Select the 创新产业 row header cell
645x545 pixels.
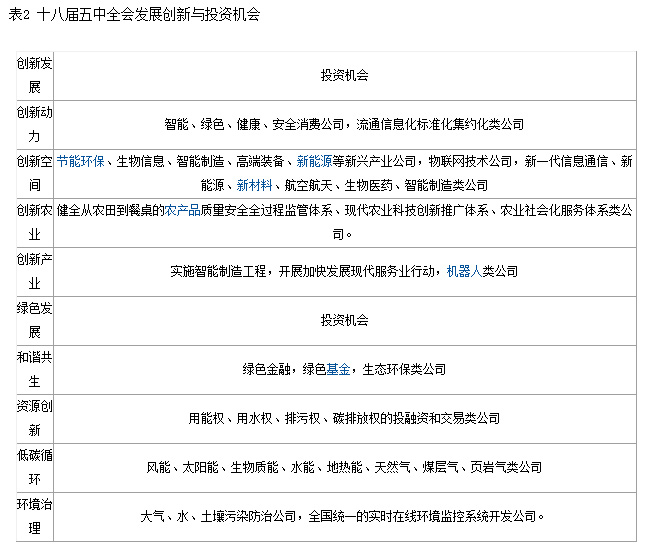coord(34,271)
